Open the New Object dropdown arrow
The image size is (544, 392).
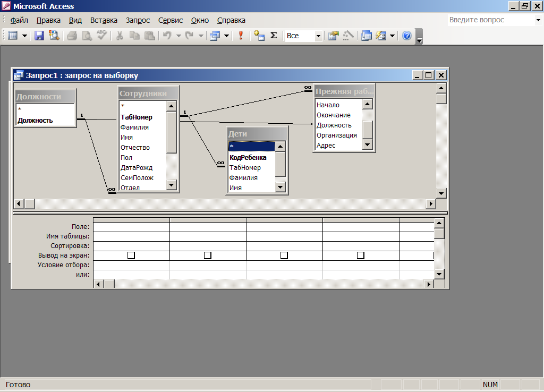[x=393, y=36]
